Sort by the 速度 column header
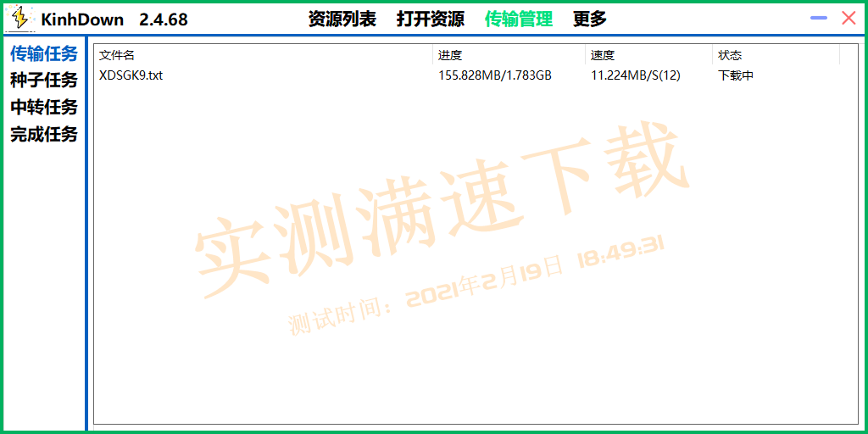This screenshot has width=868, height=434. [x=603, y=55]
